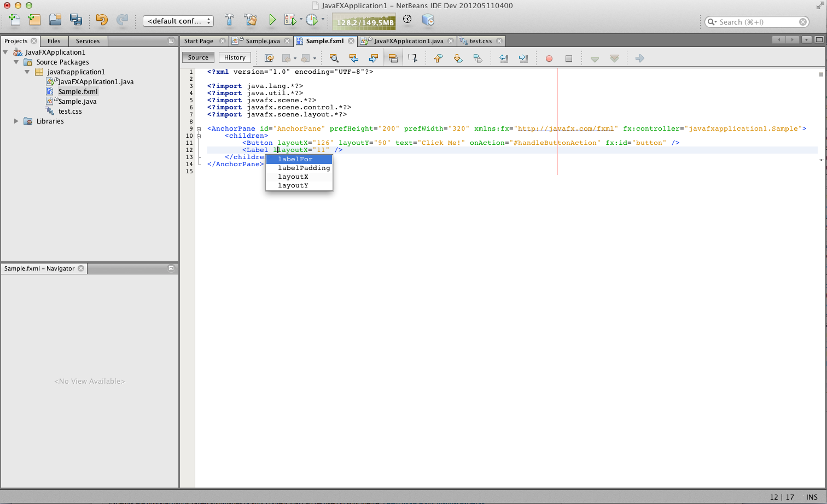This screenshot has width=827, height=504.
Task: Open the default configuration dropdown
Action: (x=178, y=21)
